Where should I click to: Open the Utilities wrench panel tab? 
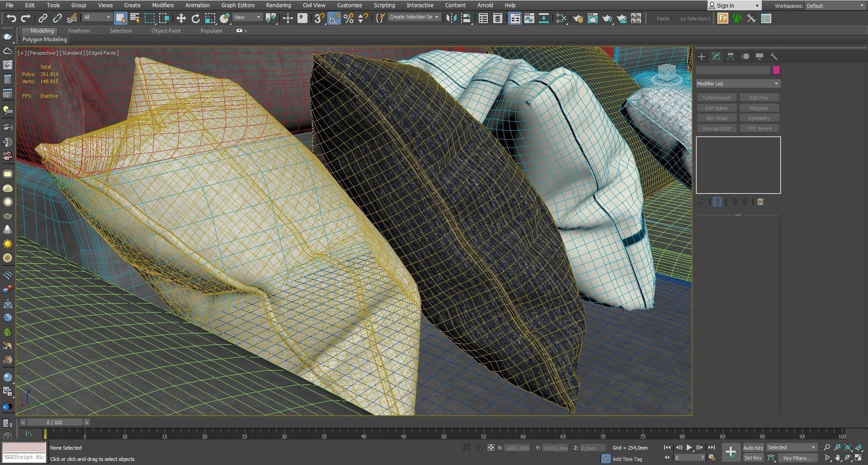[774, 57]
